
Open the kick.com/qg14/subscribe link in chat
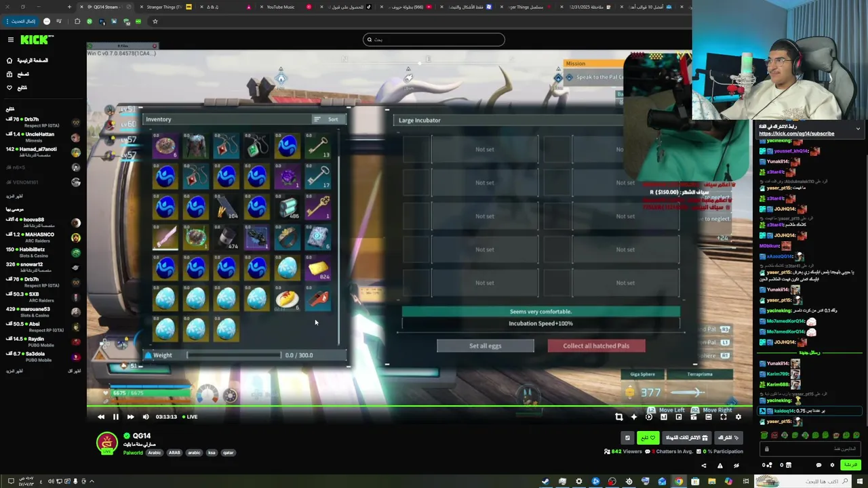(x=796, y=134)
